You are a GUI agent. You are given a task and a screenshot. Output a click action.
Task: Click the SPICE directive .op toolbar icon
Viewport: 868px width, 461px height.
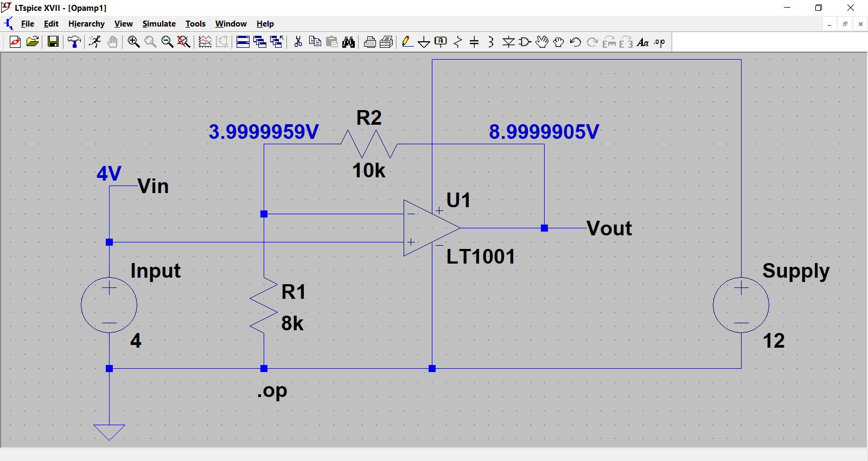[x=660, y=42]
